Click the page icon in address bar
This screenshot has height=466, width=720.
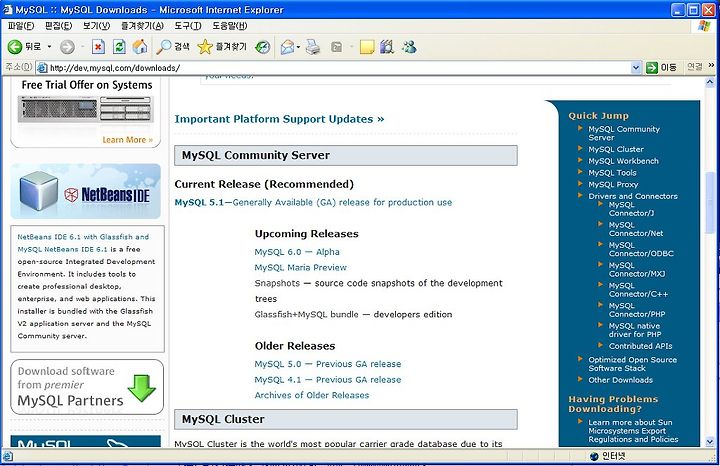(42, 68)
